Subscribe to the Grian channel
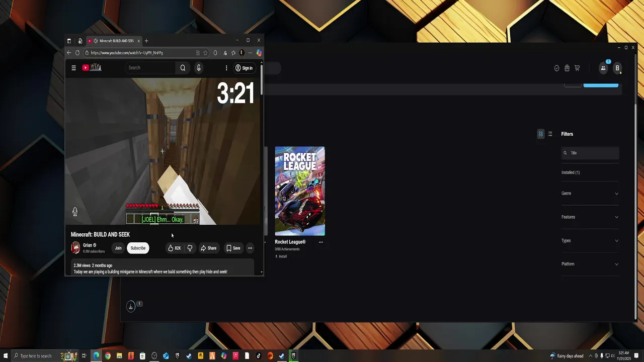This screenshot has height=362, width=644. (138, 248)
